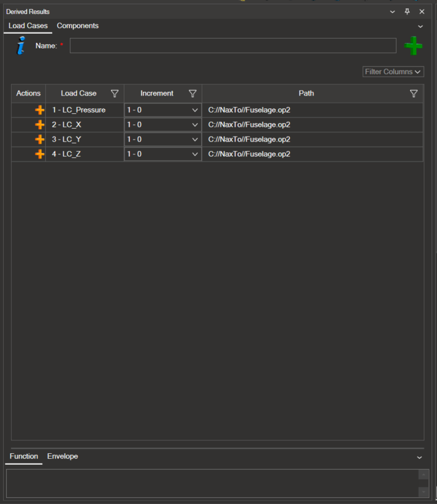Open the Load Case column filter
The height and width of the screenshot is (504, 437).
(x=115, y=94)
